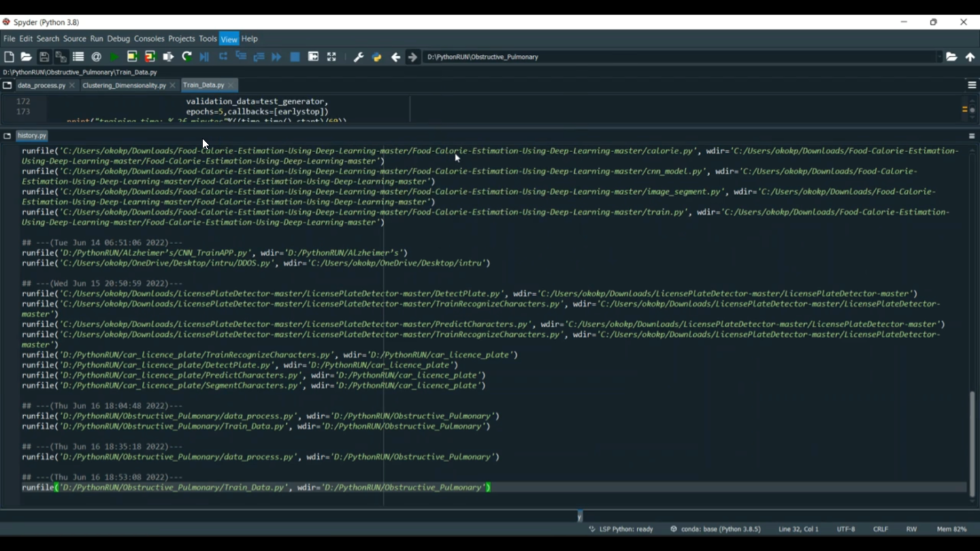Close the Clustering_Dimensionality.py tab

(172, 86)
